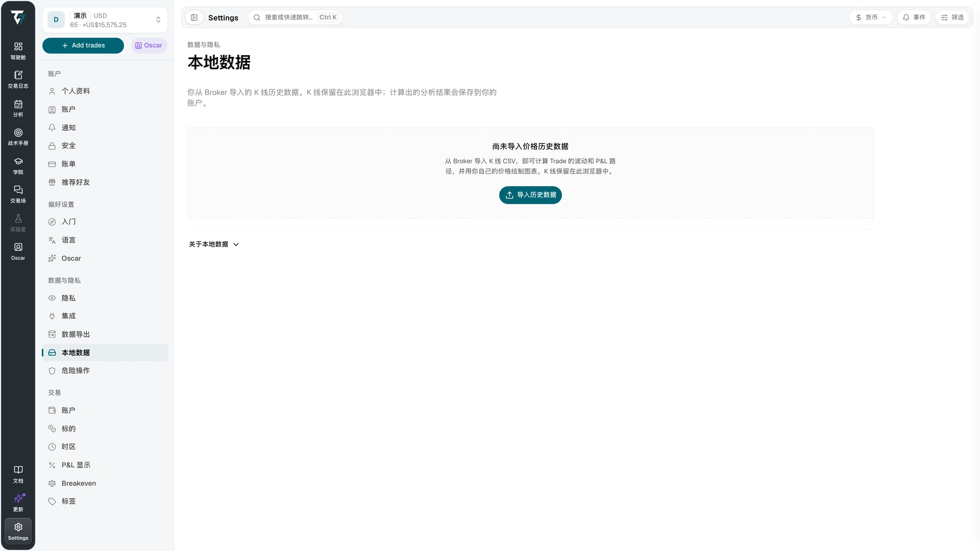Expand the 关于本地数据 section
Image resolution: width=980 pixels, height=551 pixels.
pyautogui.click(x=214, y=244)
